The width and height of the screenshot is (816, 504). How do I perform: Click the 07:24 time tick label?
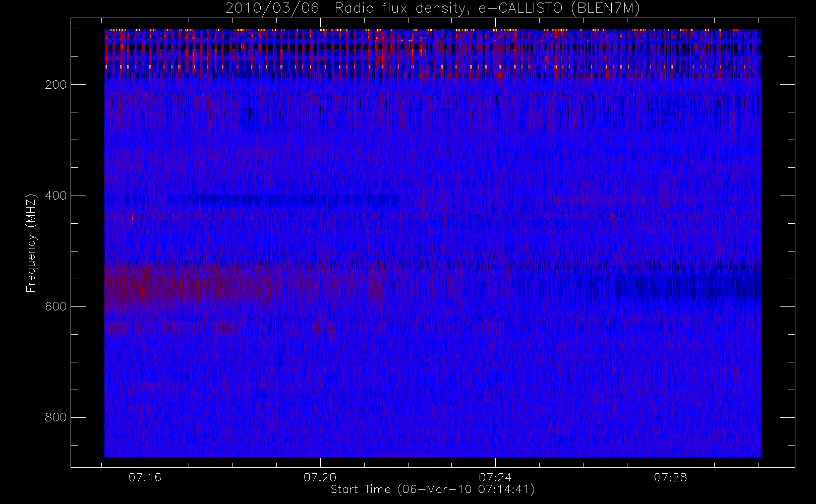click(x=495, y=477)
